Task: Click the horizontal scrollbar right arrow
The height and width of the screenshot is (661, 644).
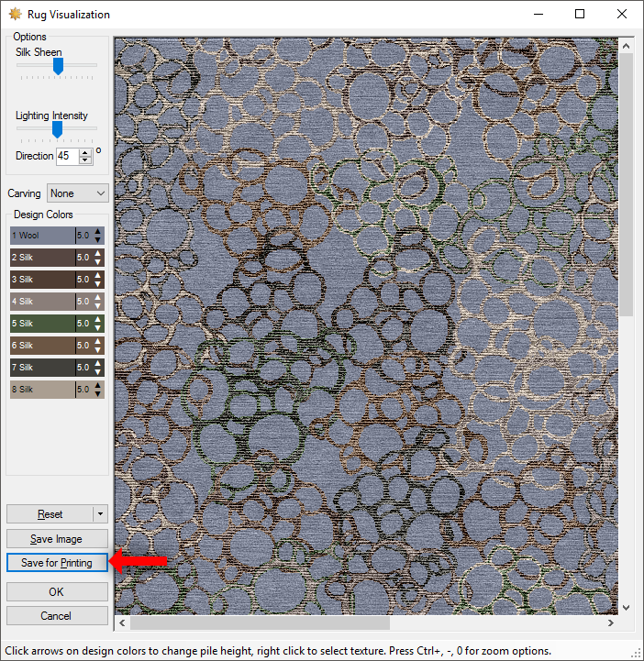Action: click(x=611, y=622)
